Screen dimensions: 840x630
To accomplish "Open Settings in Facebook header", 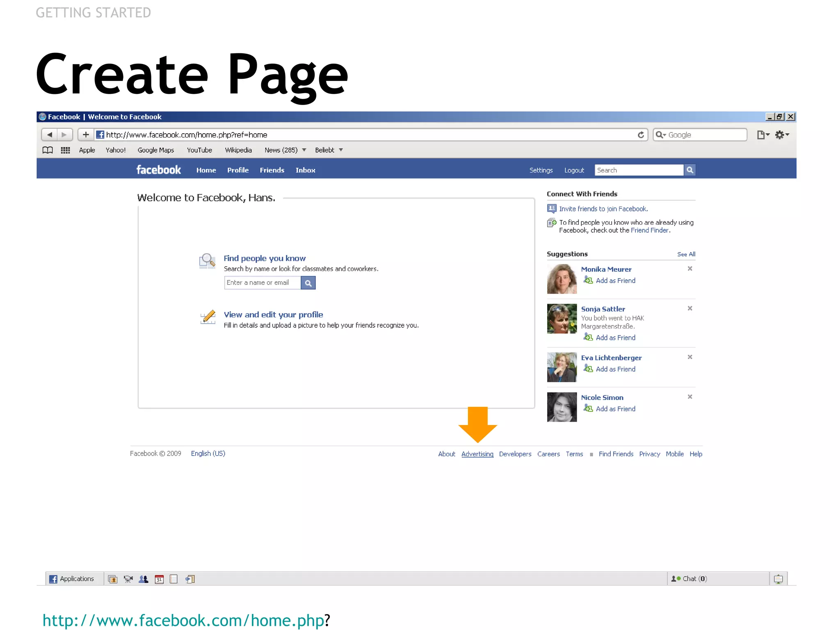I will (x=541, y=170).
